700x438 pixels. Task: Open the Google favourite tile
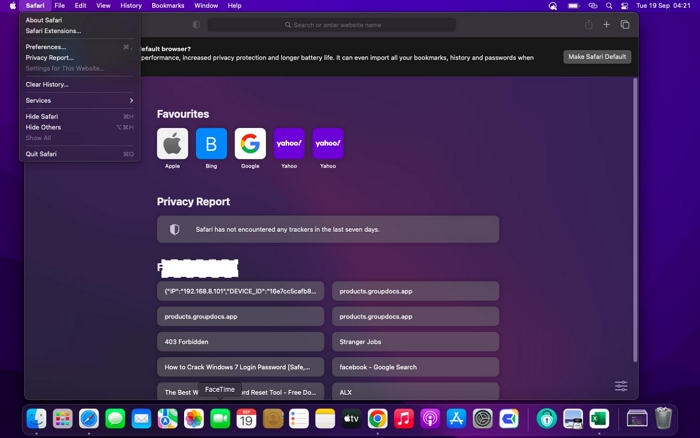250,143
